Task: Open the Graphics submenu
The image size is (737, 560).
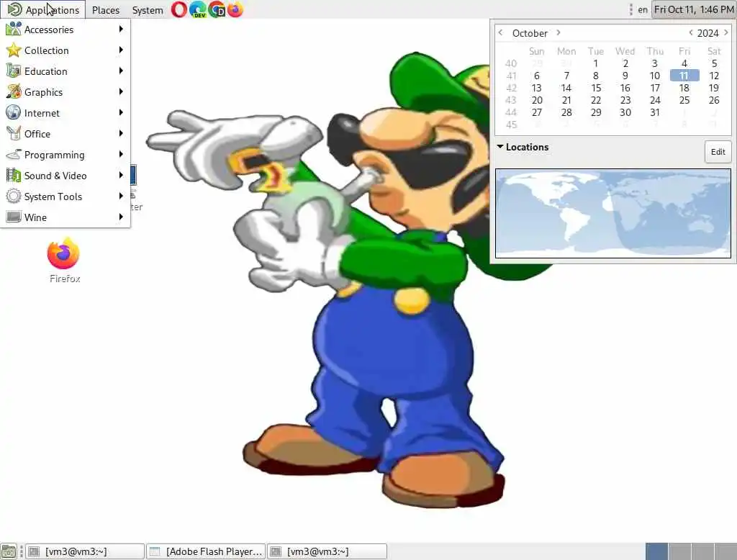Action: click(x=65, y=92)
